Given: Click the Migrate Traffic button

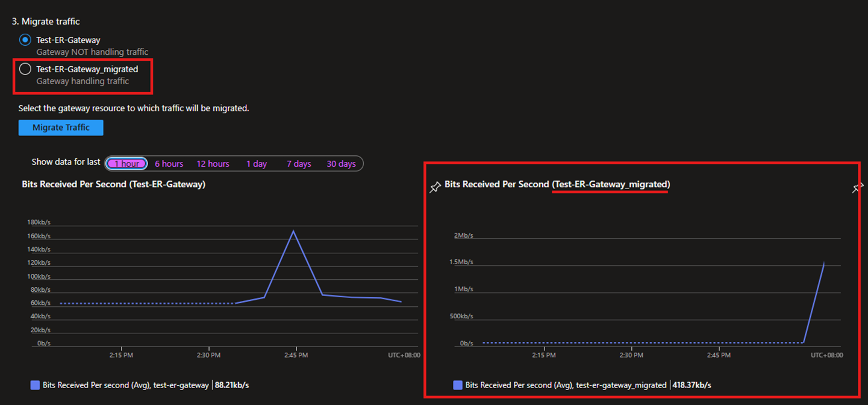Looking at the screenshot, I should [61, 128].
